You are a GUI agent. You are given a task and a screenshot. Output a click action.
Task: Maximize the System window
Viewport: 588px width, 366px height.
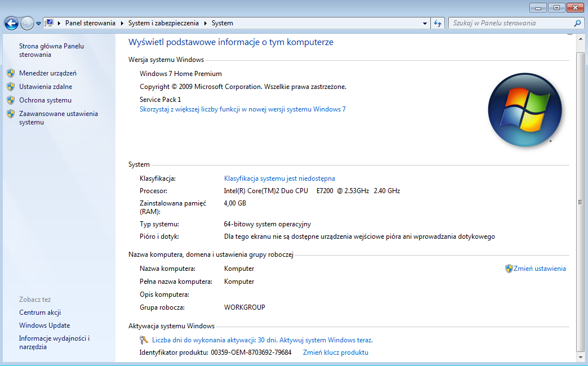click(x=556, y=7)
